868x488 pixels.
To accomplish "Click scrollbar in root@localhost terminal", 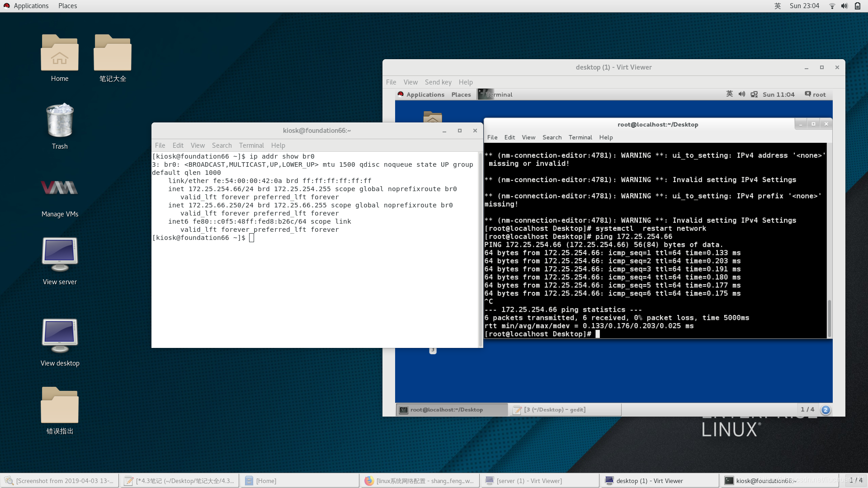I will click(829, 318).
